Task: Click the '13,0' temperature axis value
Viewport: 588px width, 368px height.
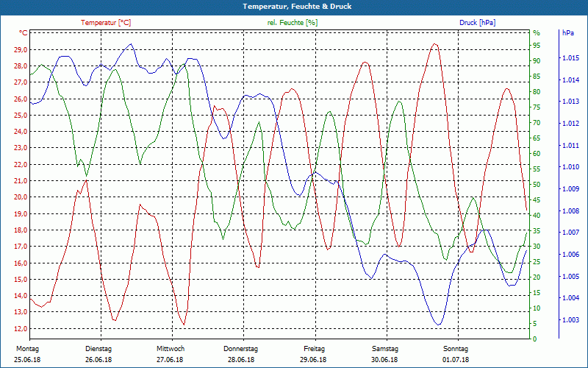Action: tap(21, 311)
